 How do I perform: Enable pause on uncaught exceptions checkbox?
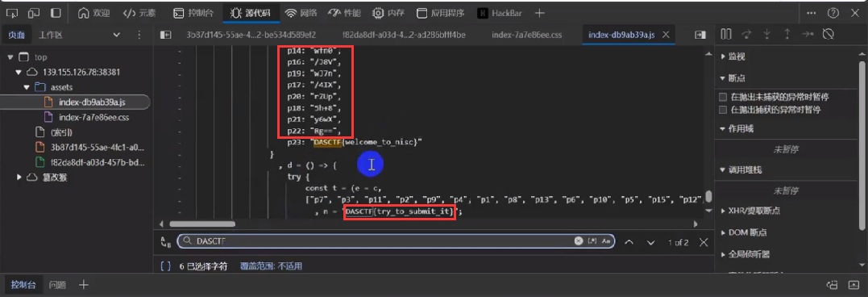722,97
